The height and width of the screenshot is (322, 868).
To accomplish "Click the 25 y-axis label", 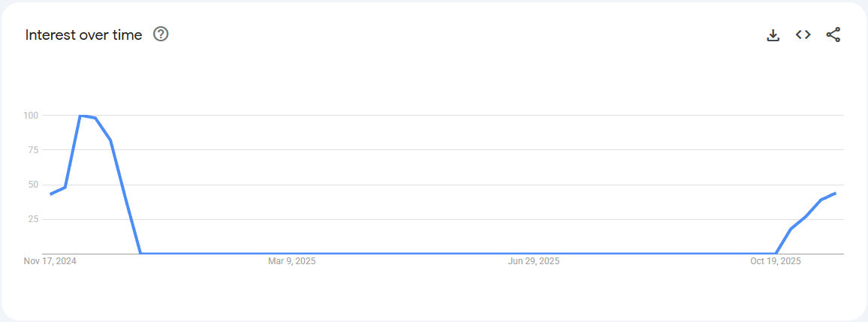I will (33, 219).
